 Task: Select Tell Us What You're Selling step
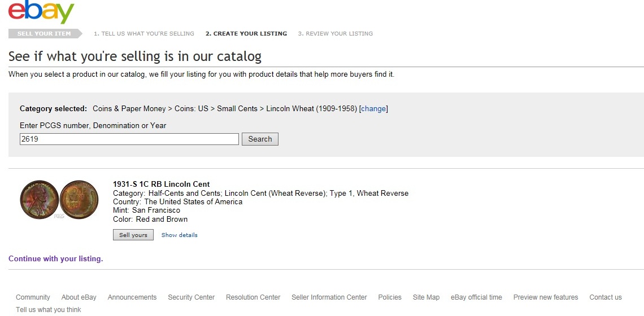144,34
